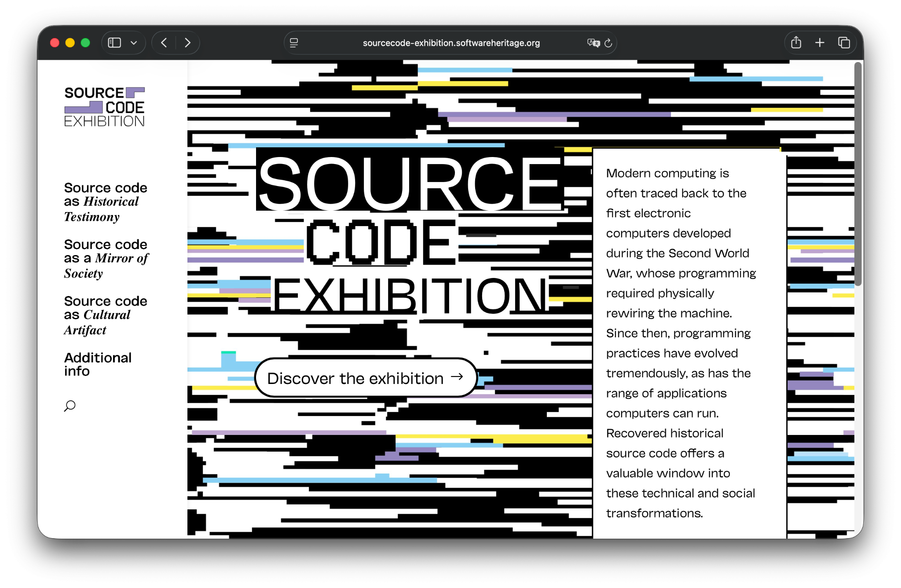Reload the page with refresh icon
The image size is (901, 588).
(608, 43)
